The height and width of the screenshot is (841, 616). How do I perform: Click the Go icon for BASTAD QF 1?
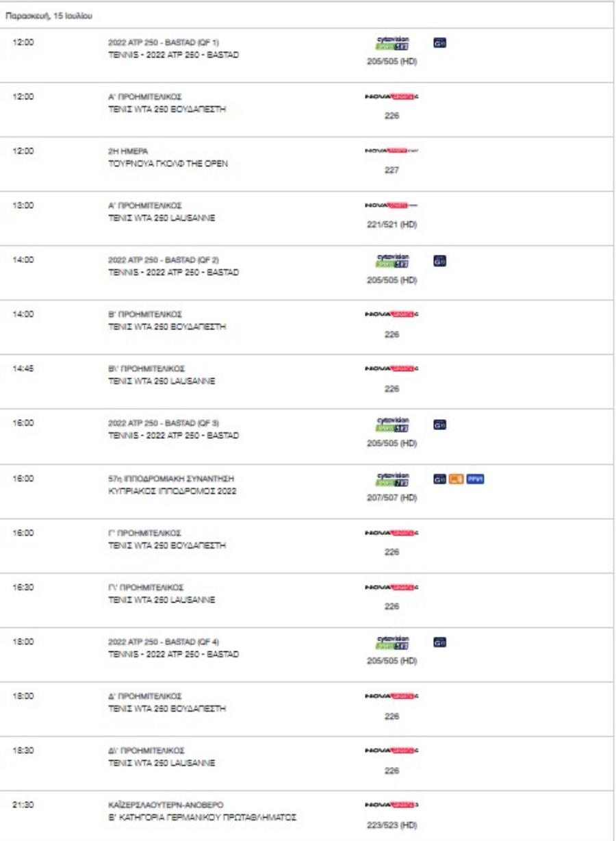point(440,43)
